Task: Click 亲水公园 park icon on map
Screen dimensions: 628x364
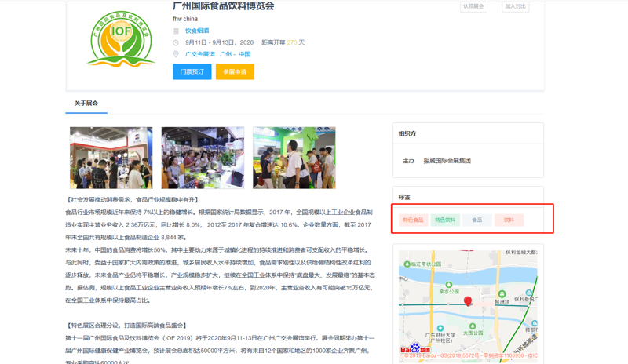Action: [449, 285]
